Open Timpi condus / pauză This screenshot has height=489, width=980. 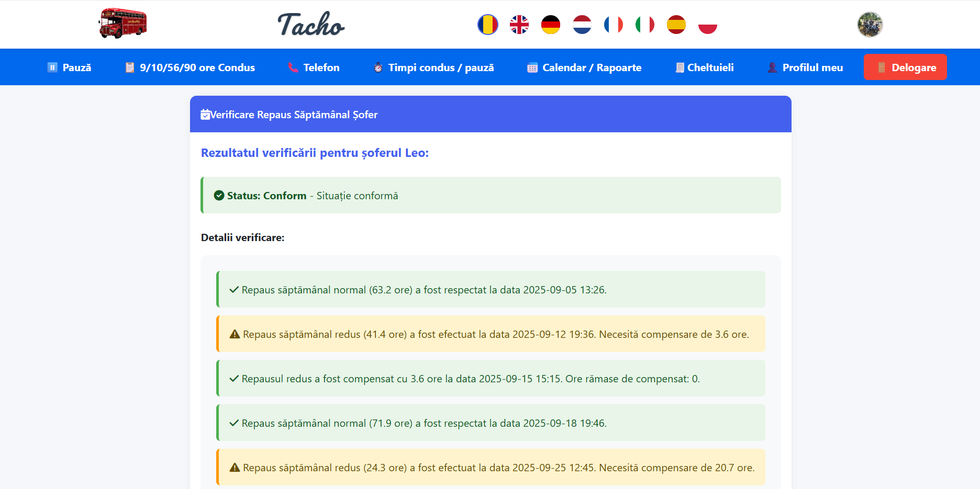pos(433,67)
